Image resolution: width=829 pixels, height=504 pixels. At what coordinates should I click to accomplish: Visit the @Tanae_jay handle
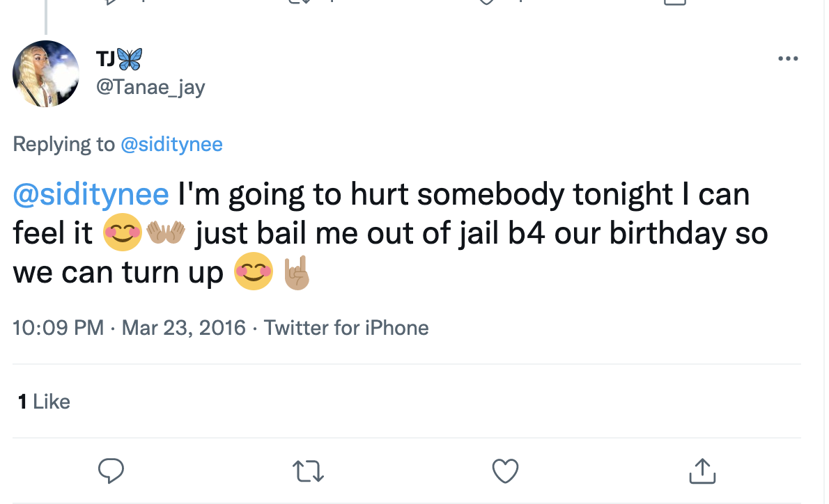[x=150, y=87]
